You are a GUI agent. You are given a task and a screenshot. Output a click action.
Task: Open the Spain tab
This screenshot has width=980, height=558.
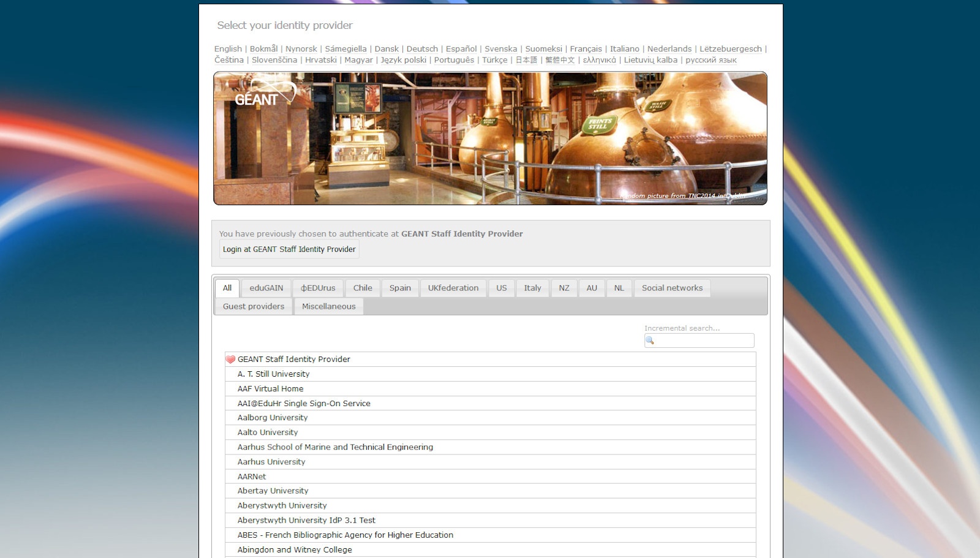tap(401, 288)
